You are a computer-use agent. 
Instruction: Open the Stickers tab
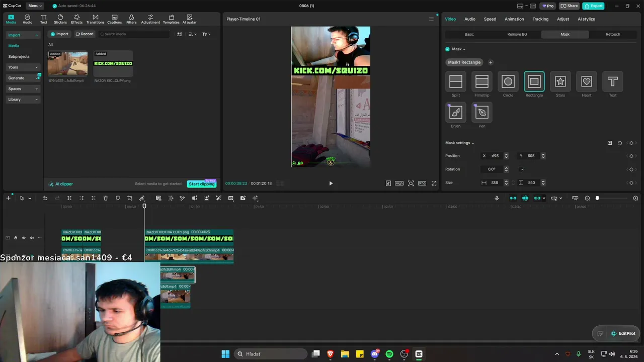(x=60, y=19)
